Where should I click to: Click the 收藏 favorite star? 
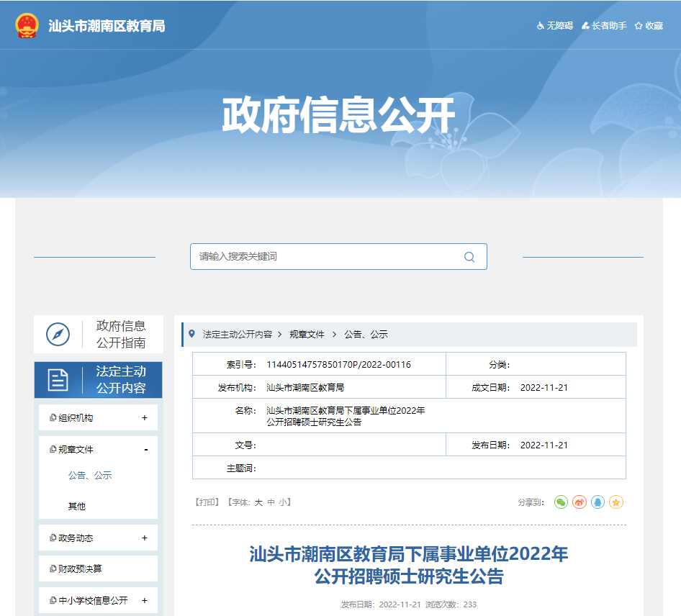coord(649,26)
